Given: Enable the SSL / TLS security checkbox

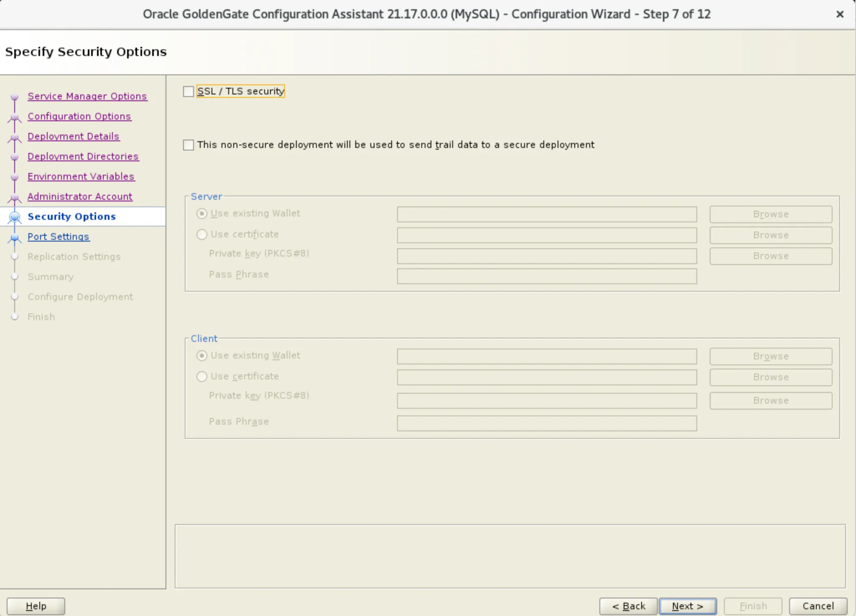Looking at the screenshot, I should point(189,92).
